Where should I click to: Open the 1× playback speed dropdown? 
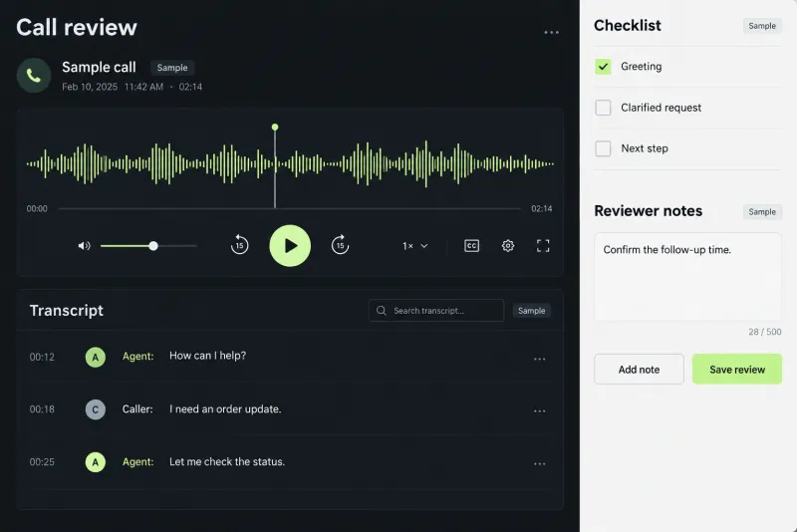tap(414, 246)
